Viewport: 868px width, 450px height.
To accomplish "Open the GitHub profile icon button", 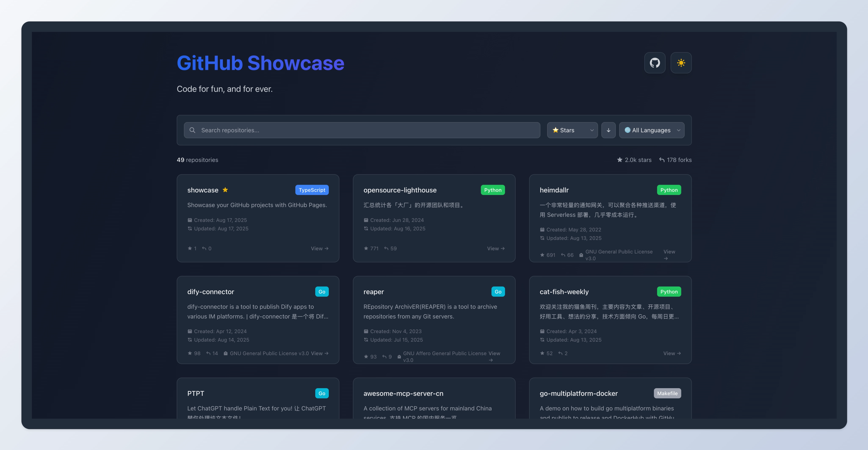I will (x=655, y=63).
